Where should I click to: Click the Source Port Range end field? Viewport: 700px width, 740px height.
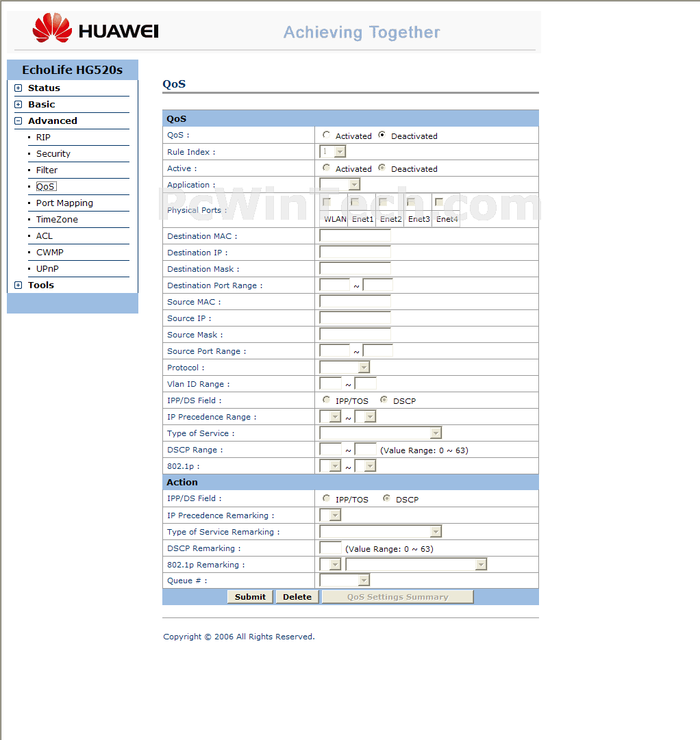378,350
